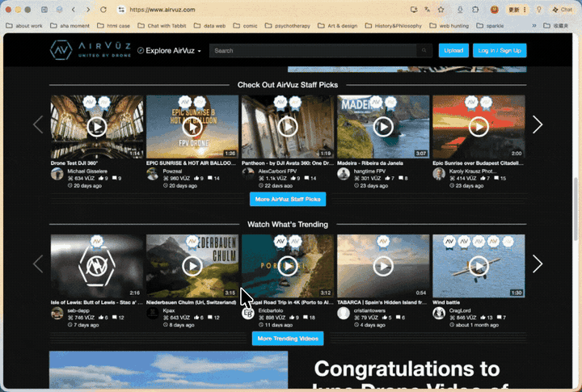Show previous Staff Picks with left arrow
Viewport: 582px width, 392px height.
coord(38,124)
